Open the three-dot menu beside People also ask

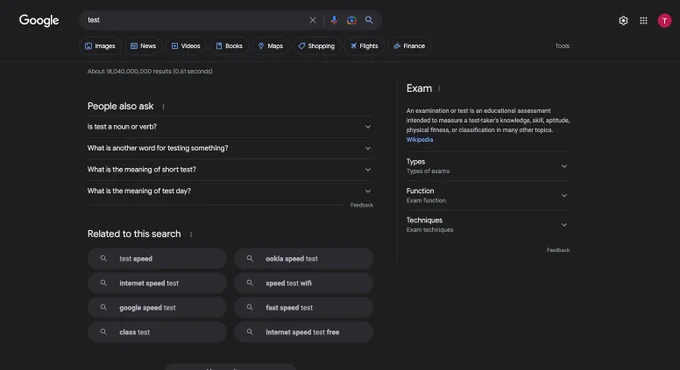tap(163, 107)
